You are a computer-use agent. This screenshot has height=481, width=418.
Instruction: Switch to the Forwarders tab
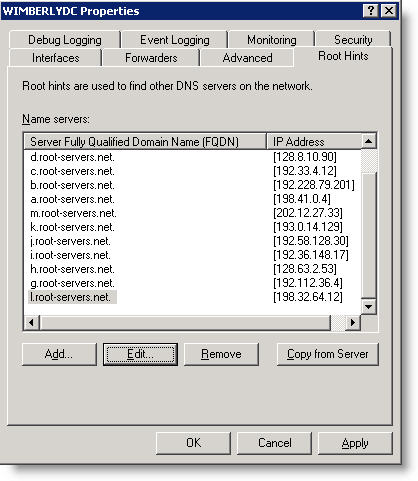151,58
